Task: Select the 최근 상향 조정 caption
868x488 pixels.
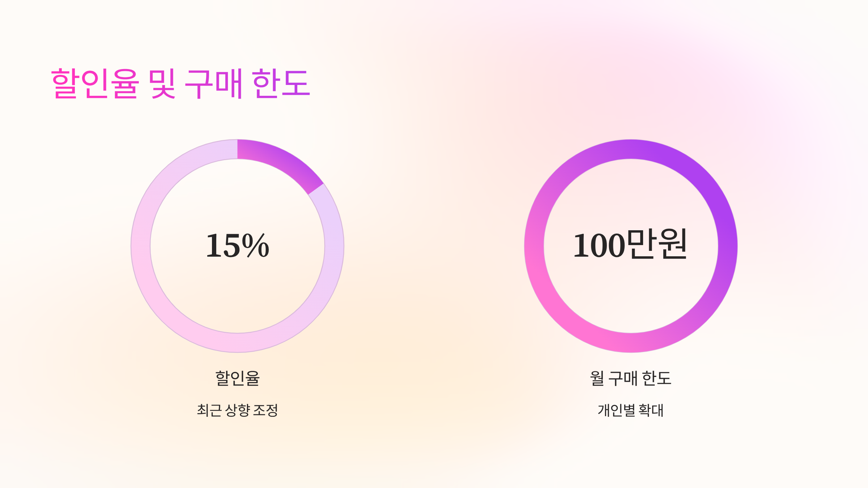Action: click(x=237, y=410)
